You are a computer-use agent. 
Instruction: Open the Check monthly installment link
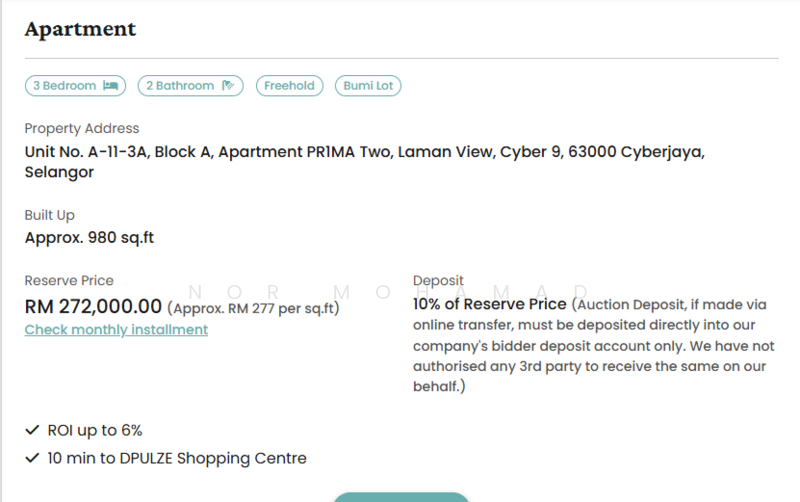(116, 330)
